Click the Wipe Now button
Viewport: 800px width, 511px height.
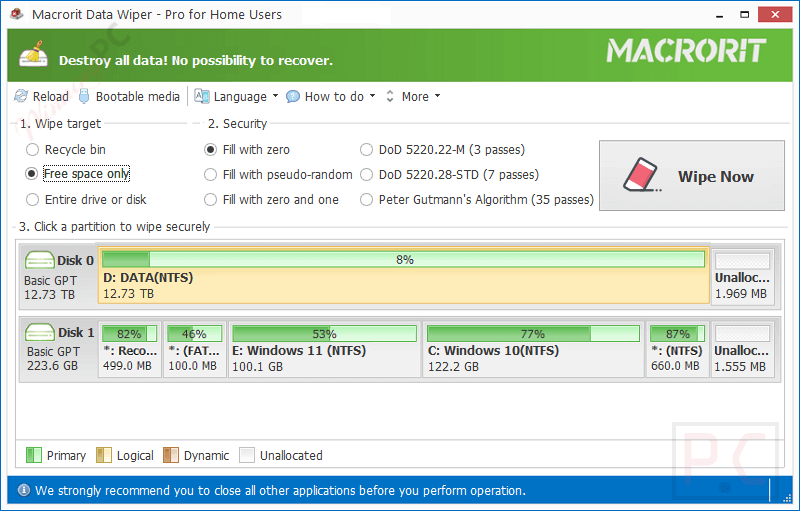click(x=691, y=175)
